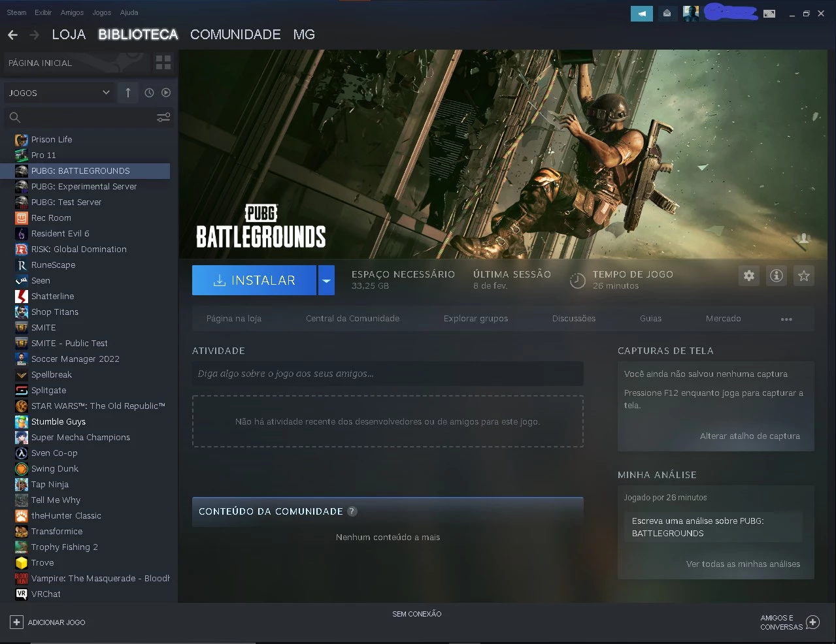Image resolution: width=836 pixels, height=644 pixels.
Task: Open the Prison Life game icon
Action: pos(22,140)
